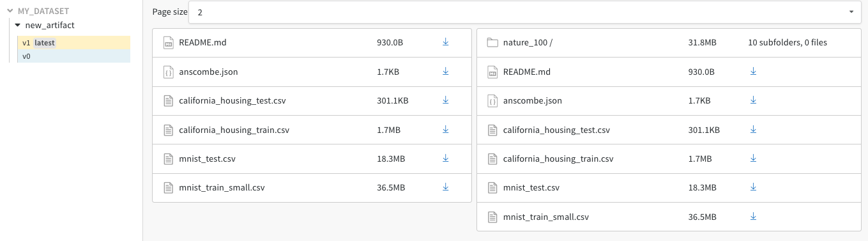Screen dimensions: 868x241
Task: Open the nature_100 folder
Action: [528, 43]
